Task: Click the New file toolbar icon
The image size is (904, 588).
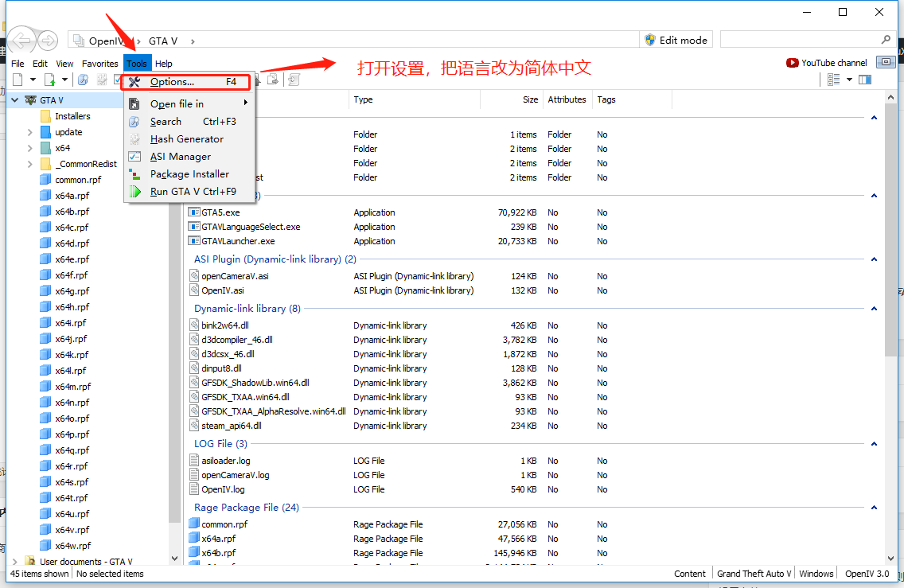Action: [18, 80]
